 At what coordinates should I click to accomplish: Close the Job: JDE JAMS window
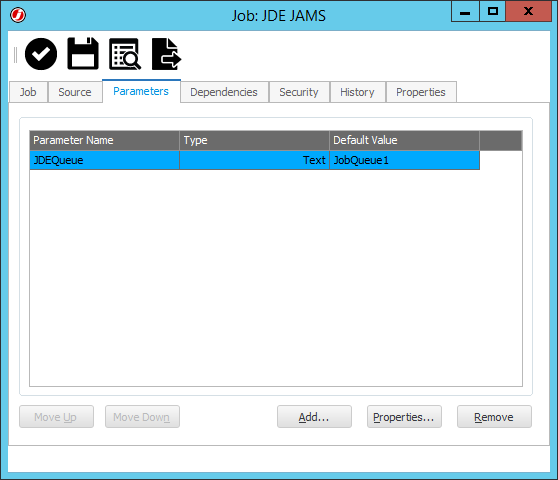tap(528, 11)
